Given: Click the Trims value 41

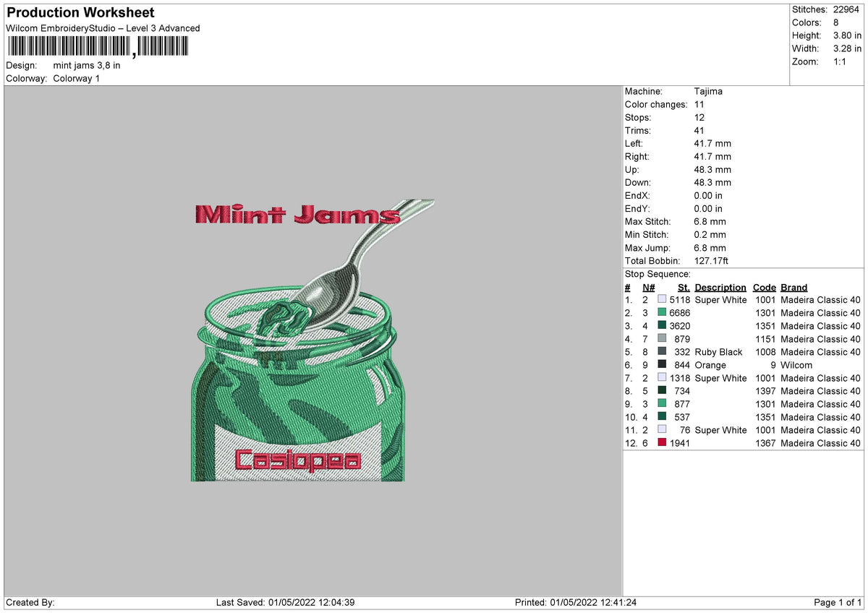Looking at the screenshot, I should pyautogui.click(x=699, y=130).
